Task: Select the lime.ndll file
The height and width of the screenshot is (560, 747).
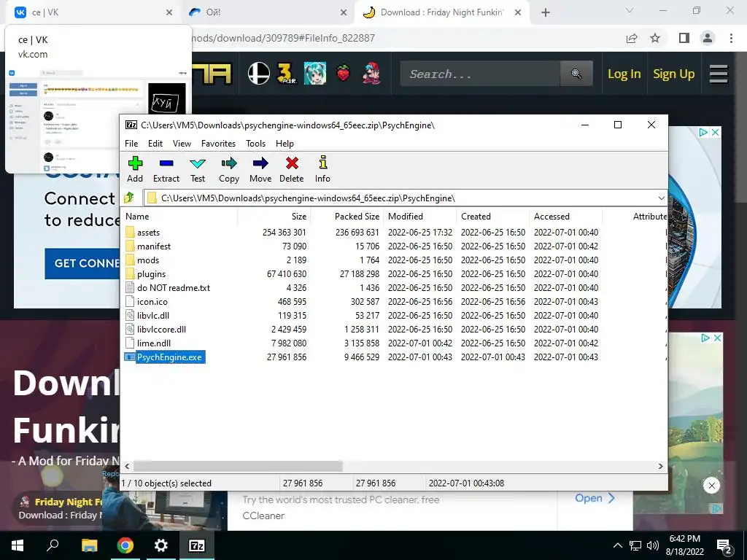Action: [153, 343]
